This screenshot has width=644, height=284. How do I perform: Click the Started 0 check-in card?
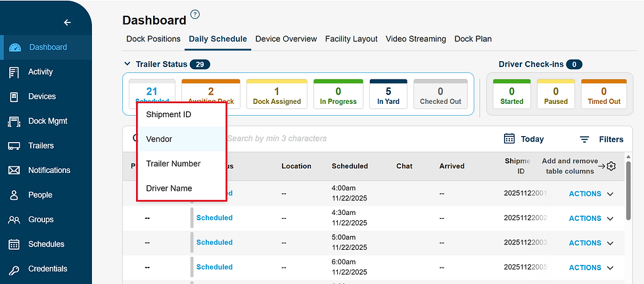pyautogui.click(x=511, y=94)
